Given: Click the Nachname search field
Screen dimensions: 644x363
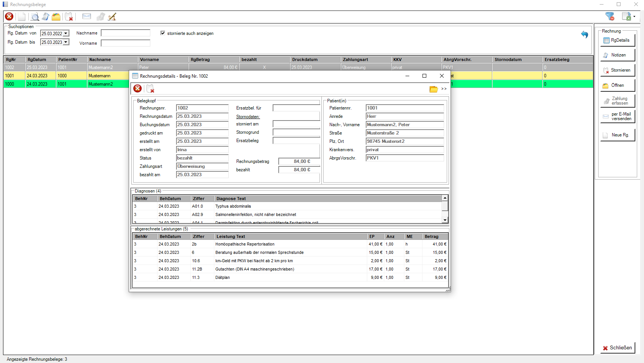Looking at the screenshot, I should tap(125, 33).
